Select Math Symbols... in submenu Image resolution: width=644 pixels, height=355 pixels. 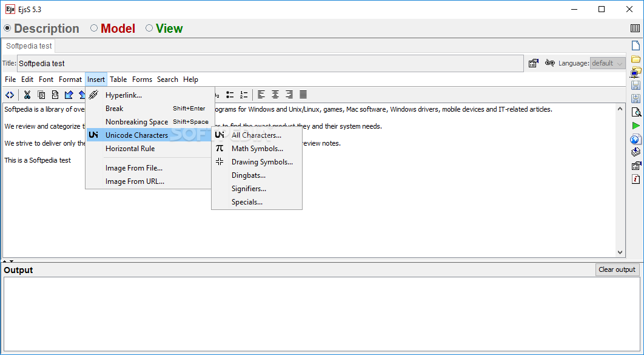pos(257,149)
